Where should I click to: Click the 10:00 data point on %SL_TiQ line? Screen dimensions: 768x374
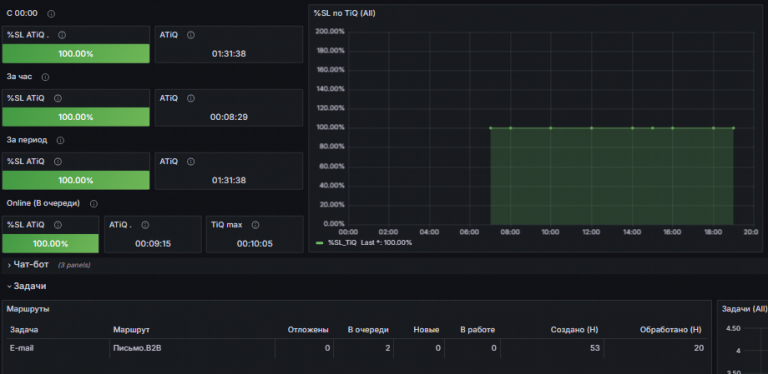click(551, 128)
